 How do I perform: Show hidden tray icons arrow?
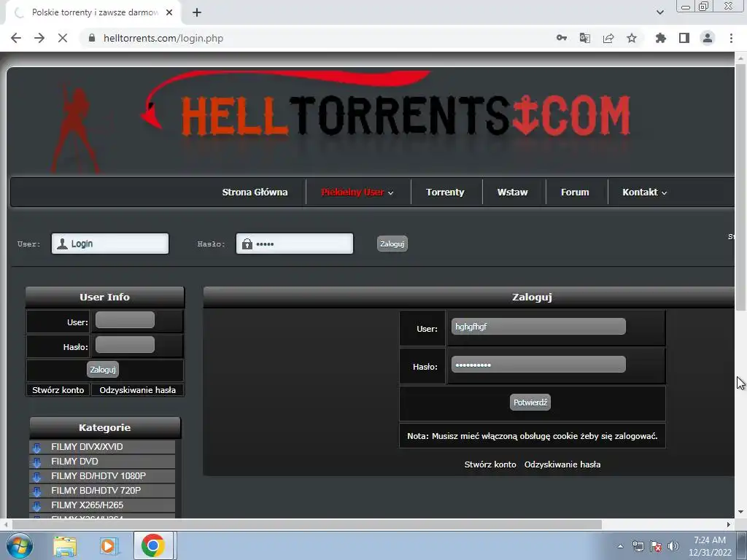620,546
